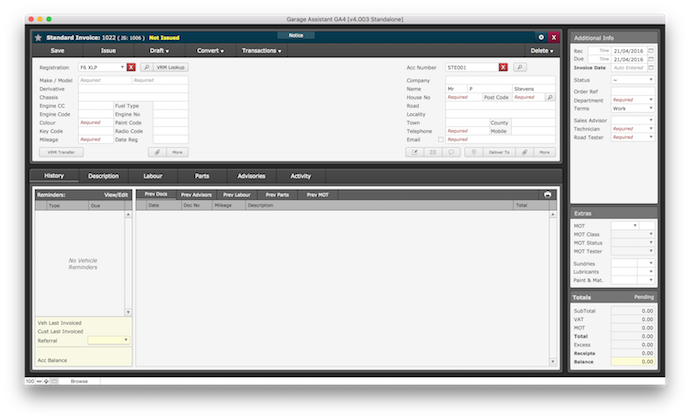
Task: Click the settings gear in invoice header
Action: coord(541,37)
